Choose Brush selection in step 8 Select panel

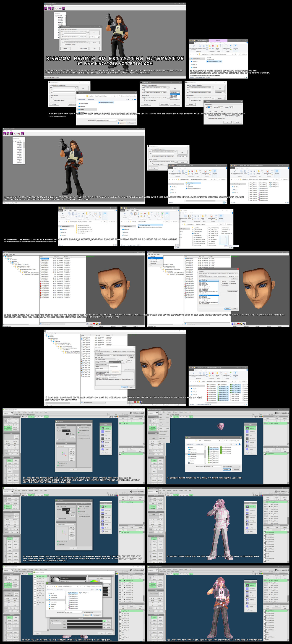pyautogui.click(x=106, y=453)
